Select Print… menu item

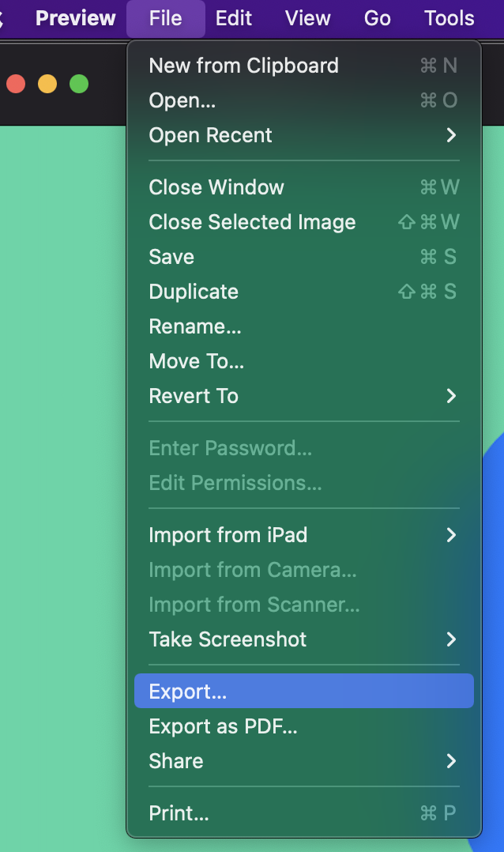304,813
